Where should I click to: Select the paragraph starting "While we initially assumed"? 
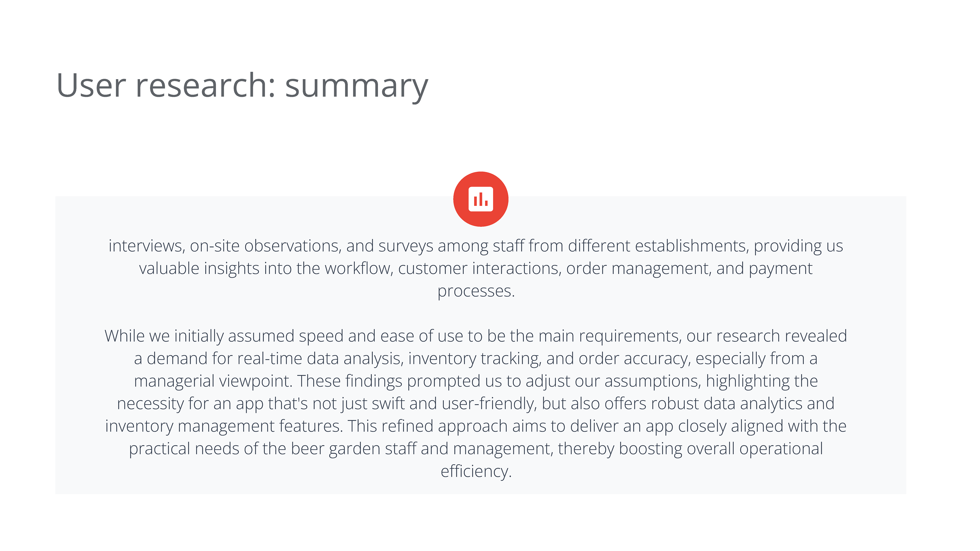pos(476,404)
